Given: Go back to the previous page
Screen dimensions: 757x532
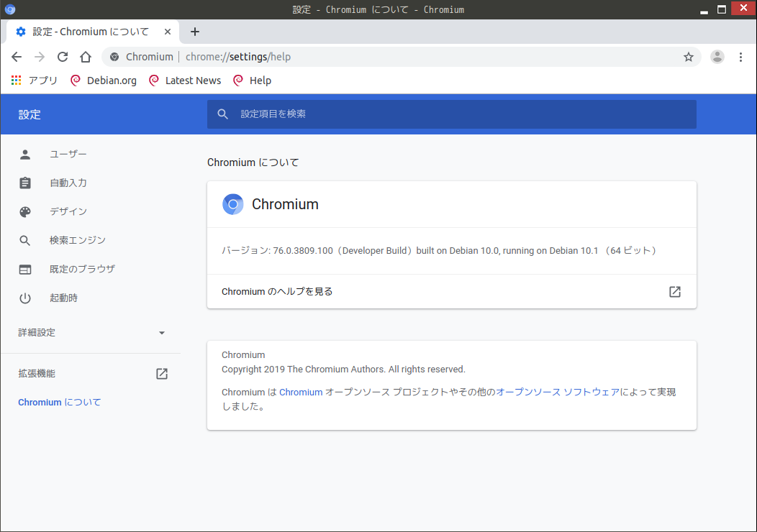Looking at the screenshot, I should point(17,57).
